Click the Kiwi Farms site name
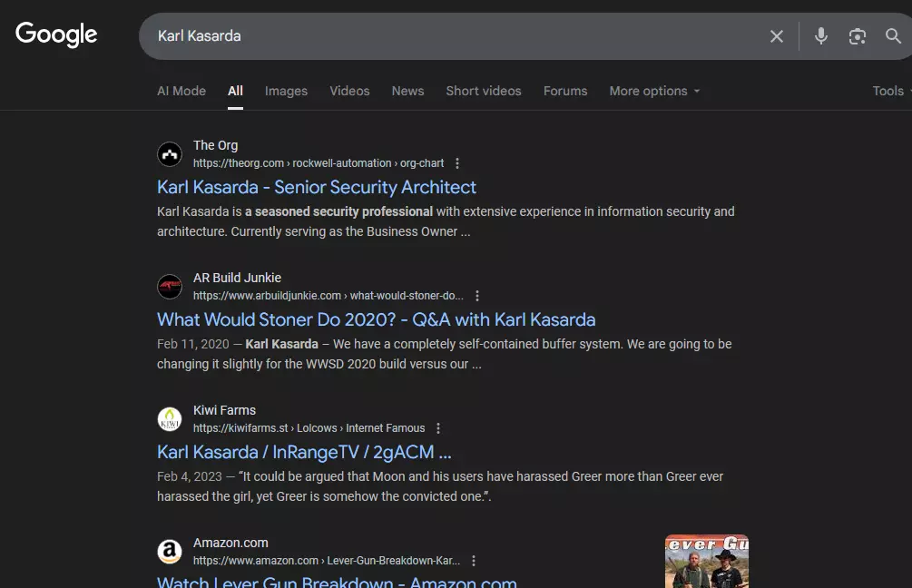 224,411
